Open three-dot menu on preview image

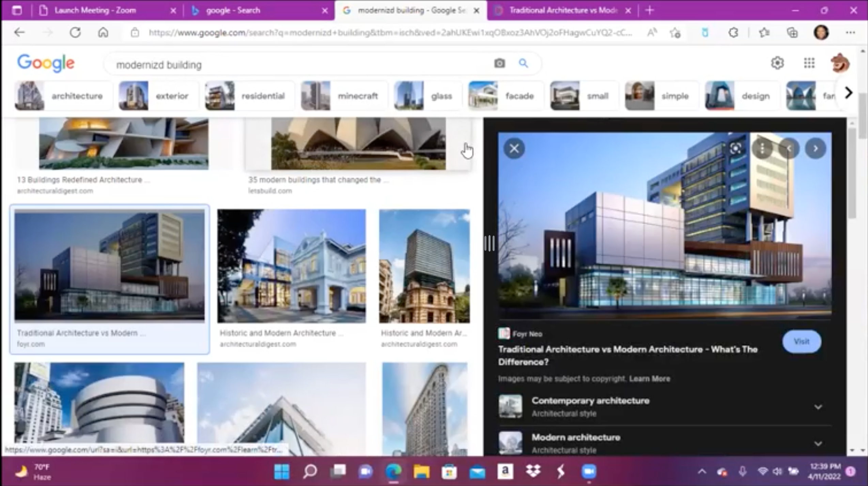pos(762,149)
